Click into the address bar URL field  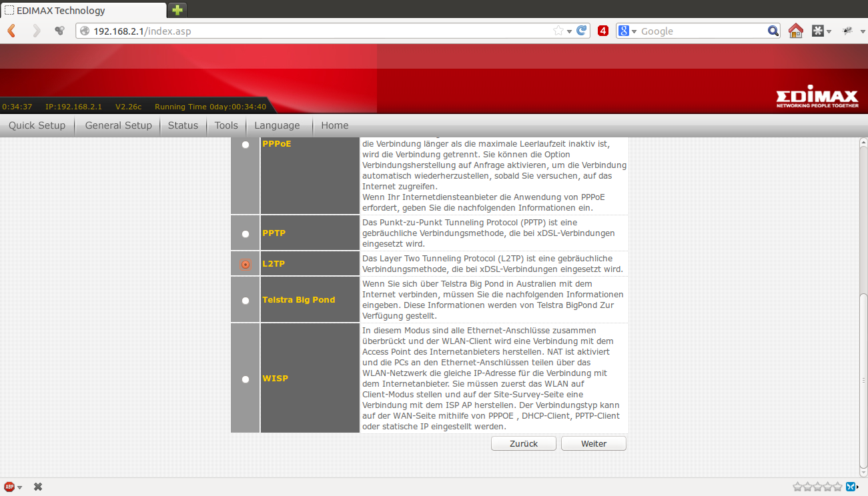(320, 31)
